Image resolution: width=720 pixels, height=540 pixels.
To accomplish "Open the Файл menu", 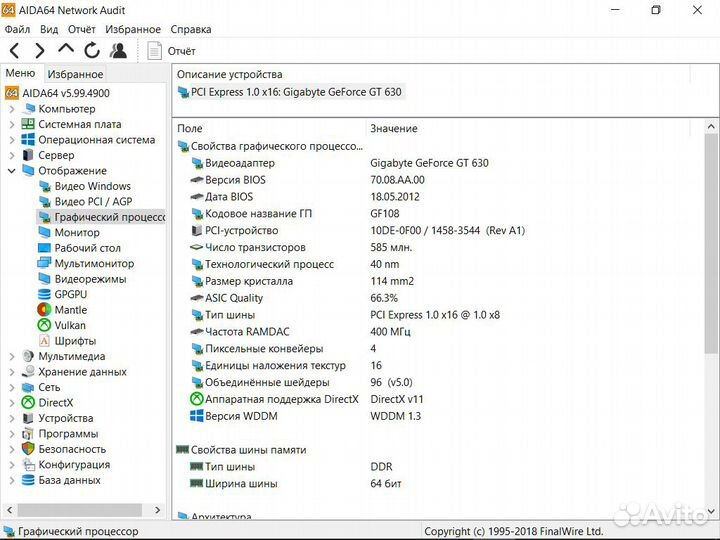I will click(x=17, y=29).
